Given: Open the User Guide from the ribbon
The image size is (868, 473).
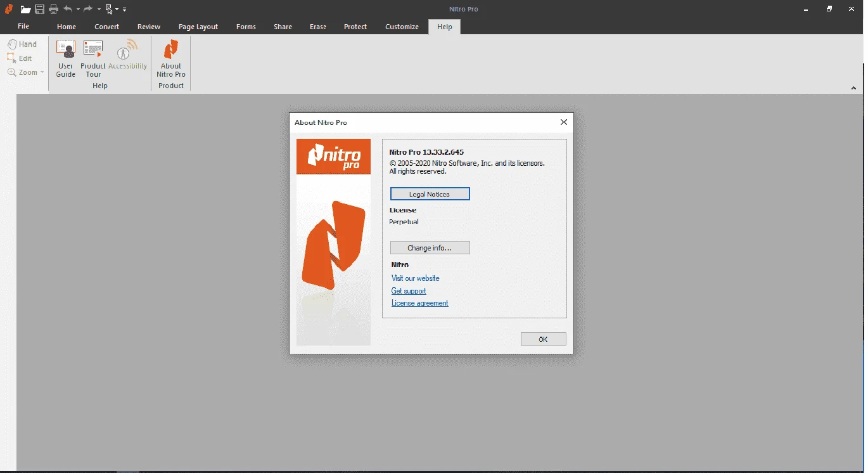Looking at the screenshot, I should click(x=66, y=59).
